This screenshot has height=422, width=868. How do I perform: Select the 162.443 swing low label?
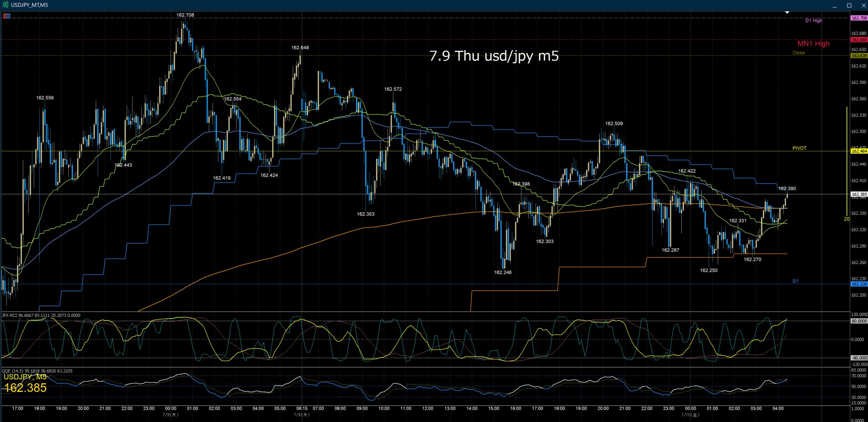click(x=123, y=165)
